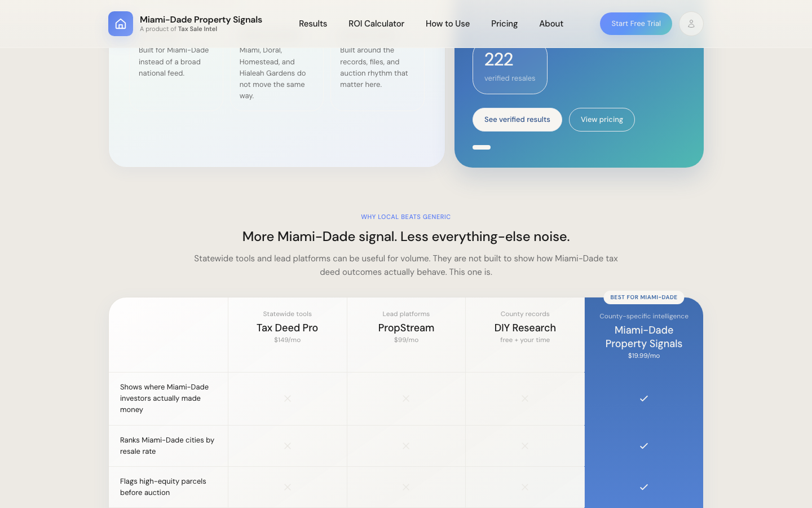The width and height of the screenshot is (812, 508).
Task: Click Miami-Dade Property Signals brand title
Action: [201, 20]
